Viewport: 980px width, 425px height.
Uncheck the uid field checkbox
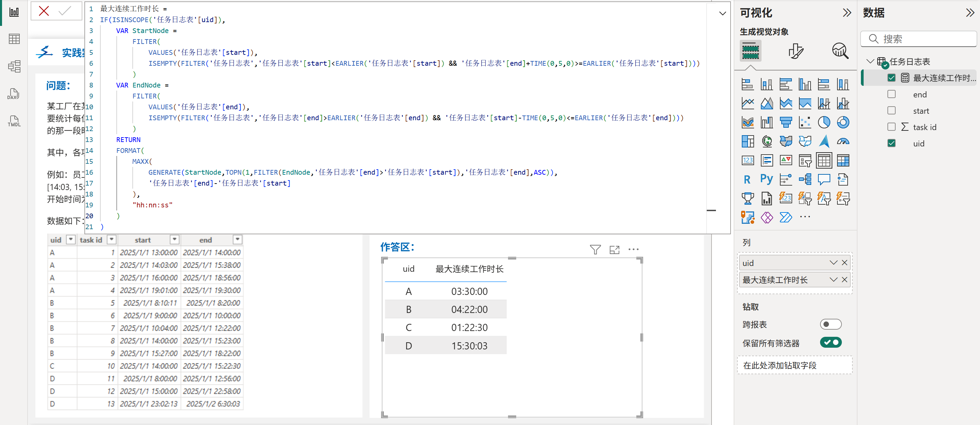(892, 143)
